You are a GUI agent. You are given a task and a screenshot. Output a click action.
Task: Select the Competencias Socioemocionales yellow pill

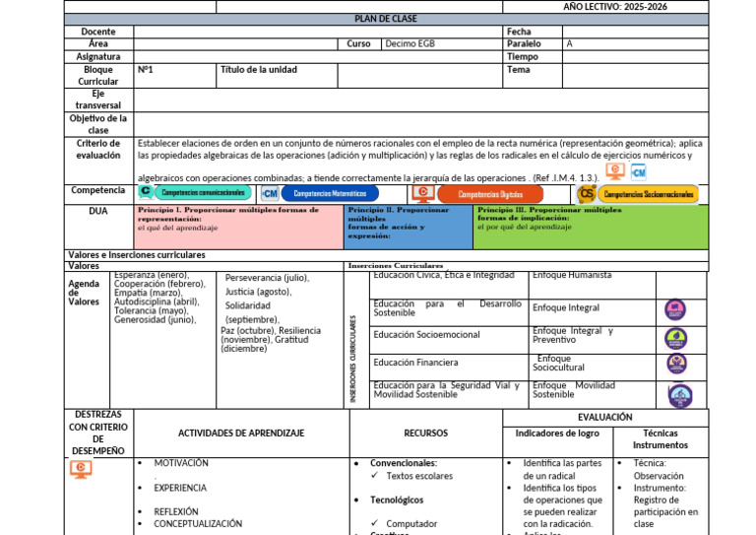[648, 194]
